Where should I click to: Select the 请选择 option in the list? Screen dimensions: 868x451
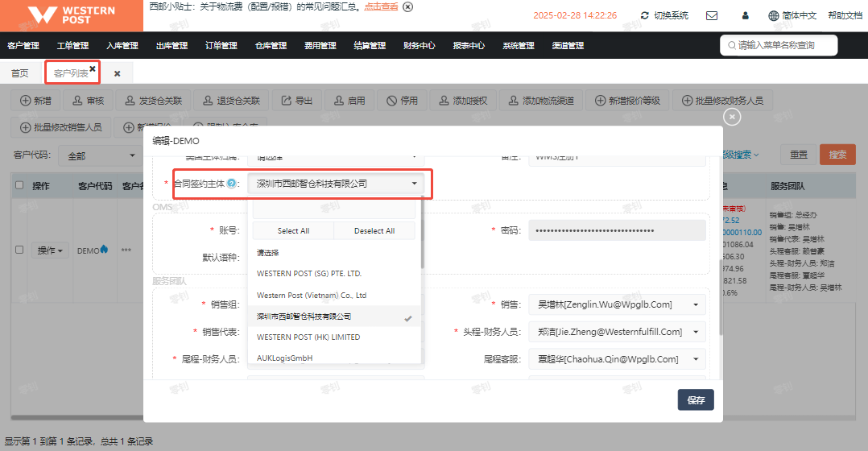coord(334,253)
